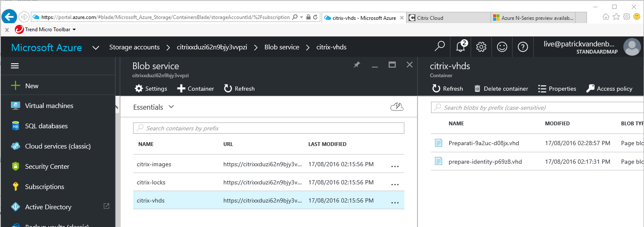Open Virtual machines from sidebar
The height and width of the screenshot is (227, 644).
point(49,105)
